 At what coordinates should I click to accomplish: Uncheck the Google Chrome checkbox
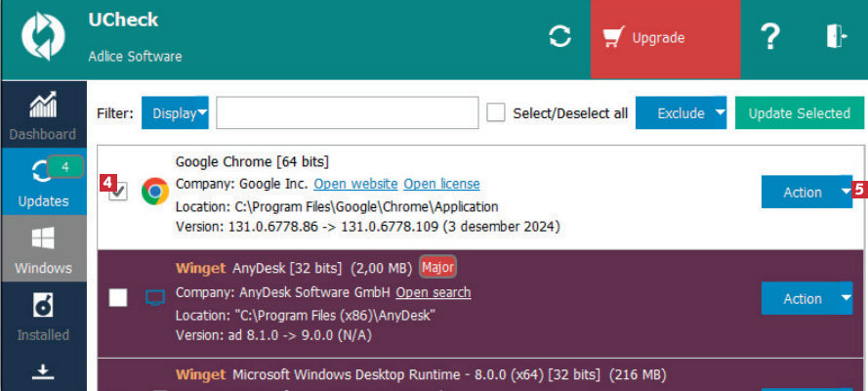[x=118, y=193]
